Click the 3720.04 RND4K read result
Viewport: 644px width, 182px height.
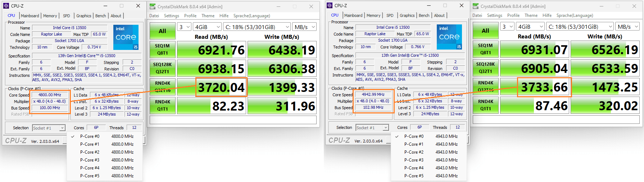click(212, 87)
